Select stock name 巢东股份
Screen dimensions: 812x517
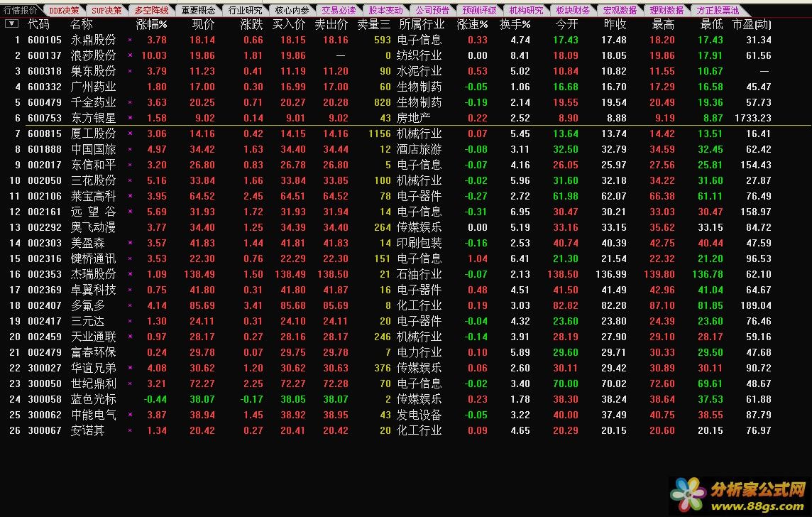tap(93, 71)
